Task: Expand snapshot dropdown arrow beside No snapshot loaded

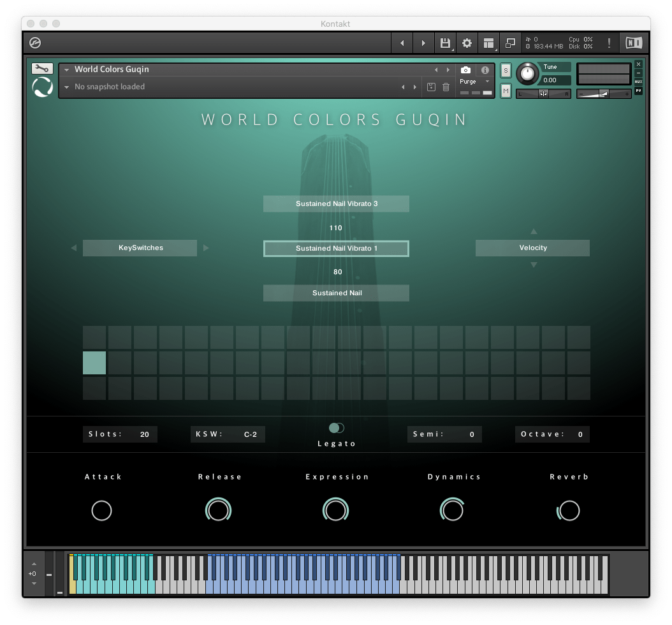Action: point(66,87)
